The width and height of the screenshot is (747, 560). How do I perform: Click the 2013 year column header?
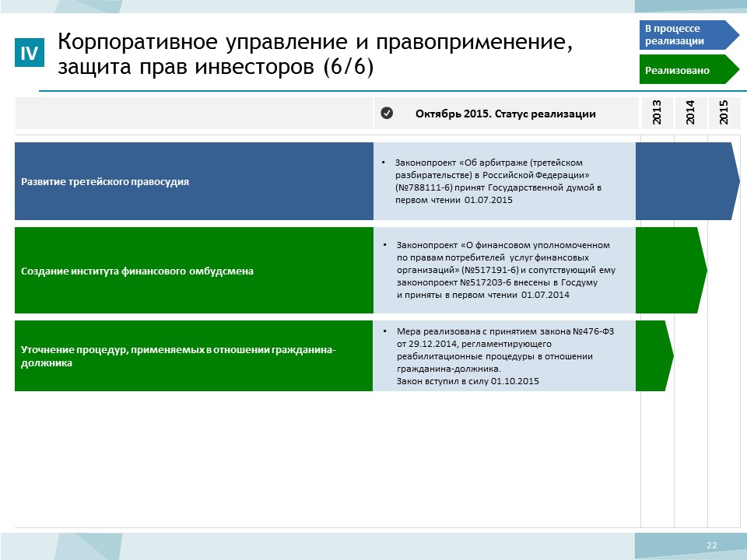(x=657, y=113)
